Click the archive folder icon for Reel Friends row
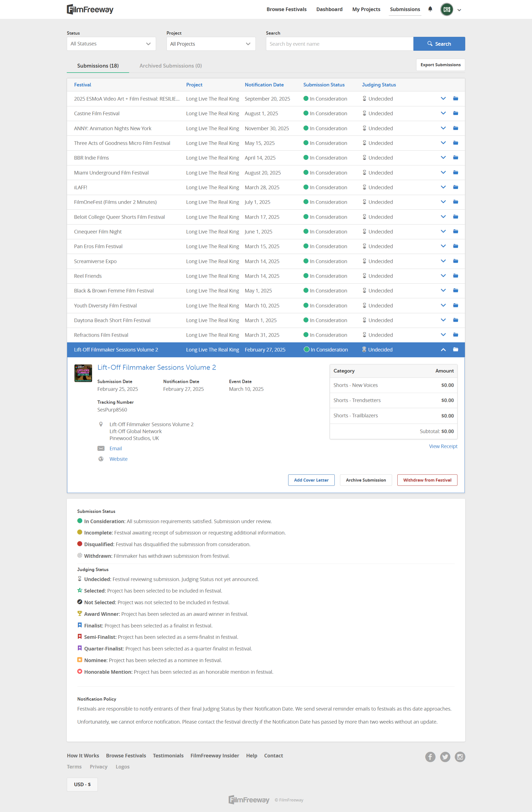532x812 pixels. 455,276
